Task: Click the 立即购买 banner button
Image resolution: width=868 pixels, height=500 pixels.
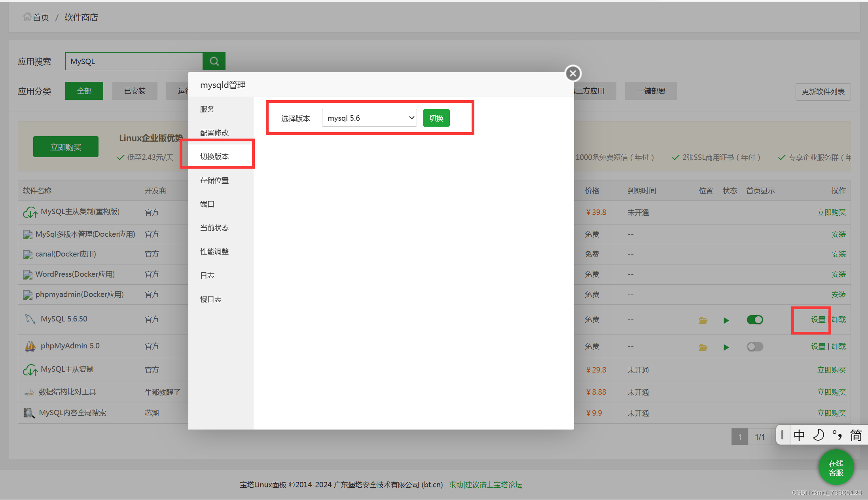Action: pos(66,147)
